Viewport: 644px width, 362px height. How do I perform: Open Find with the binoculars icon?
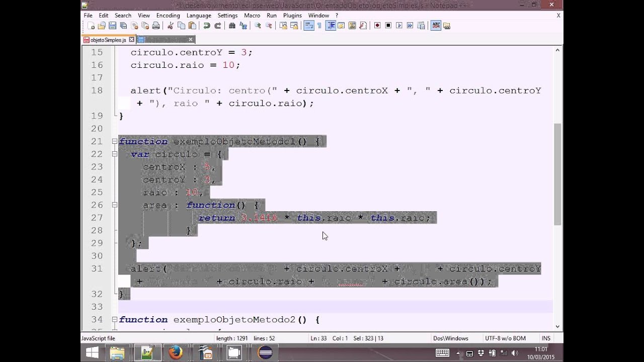tap(232, 26)
